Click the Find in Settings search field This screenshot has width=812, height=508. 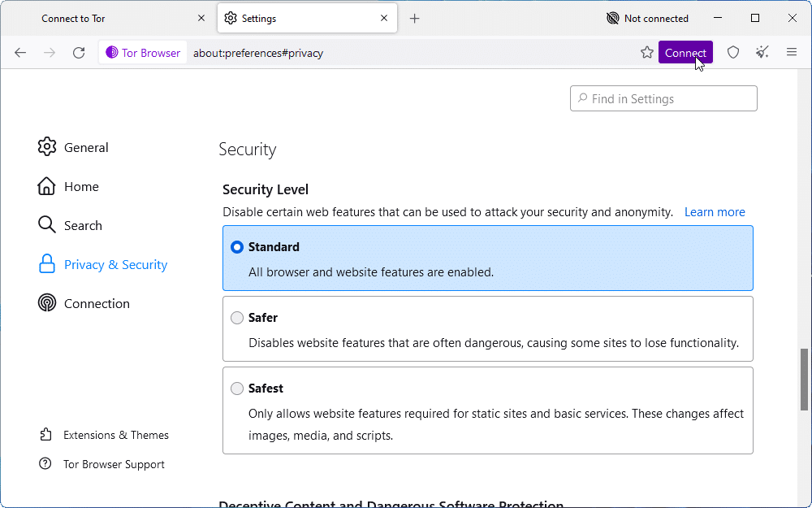click(x=663, y=98)
